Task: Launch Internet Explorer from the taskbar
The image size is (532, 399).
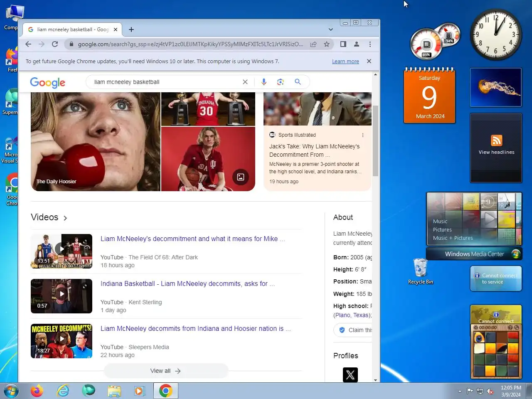Action: 63,391
